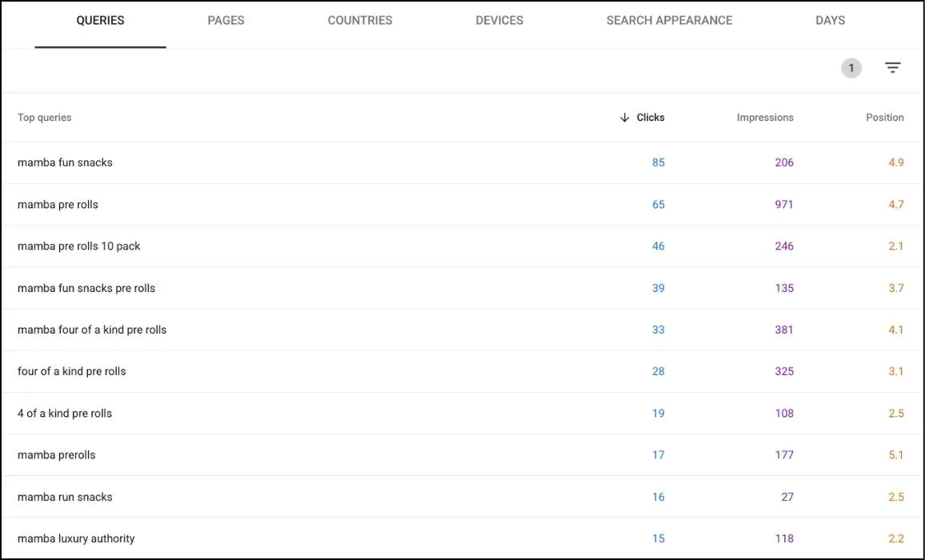Sort by the Impressions column header
Image resolution: width=925 pixels, height=560 pixels.
click(x=764, y=118)
